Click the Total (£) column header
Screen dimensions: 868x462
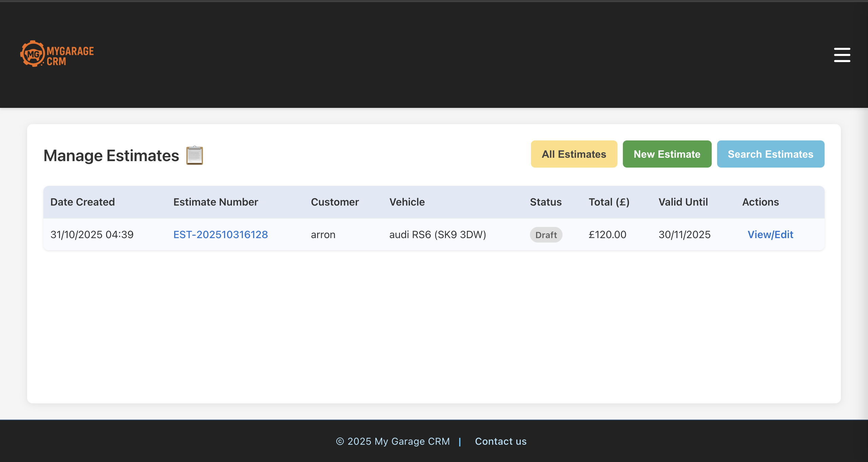point(609,202)
